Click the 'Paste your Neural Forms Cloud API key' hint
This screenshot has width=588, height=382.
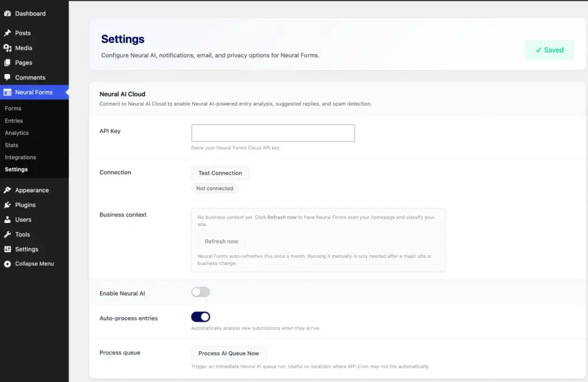(x=235, y=148)
